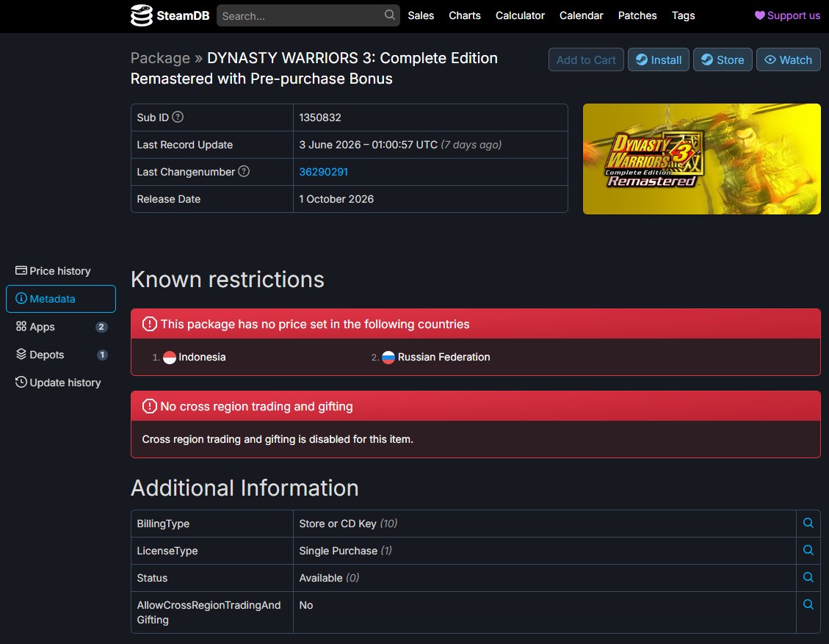Select the Metadata sidebar tab
Screen dimensions: 829x644
coord(61,299)
